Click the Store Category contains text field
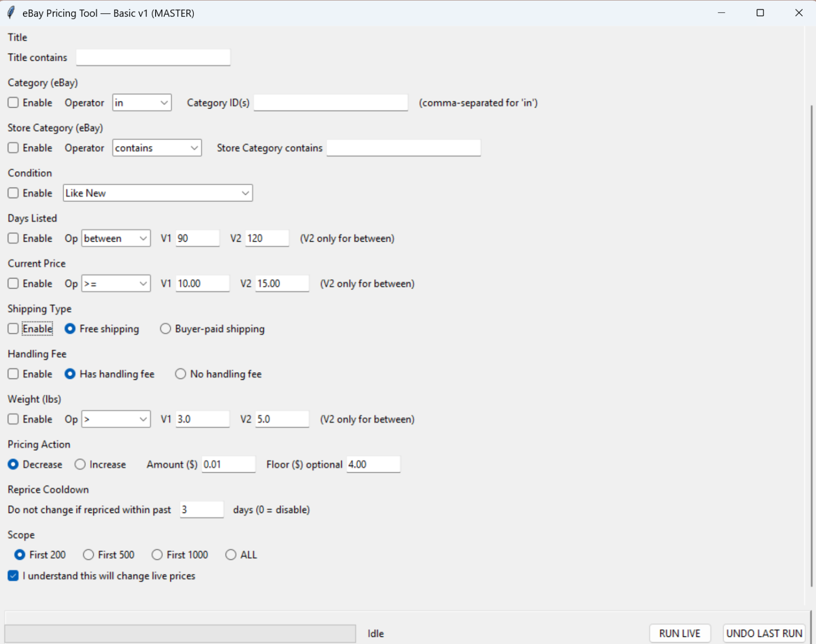The width and height of the screenshot is (816, 644). coord(403,148)
